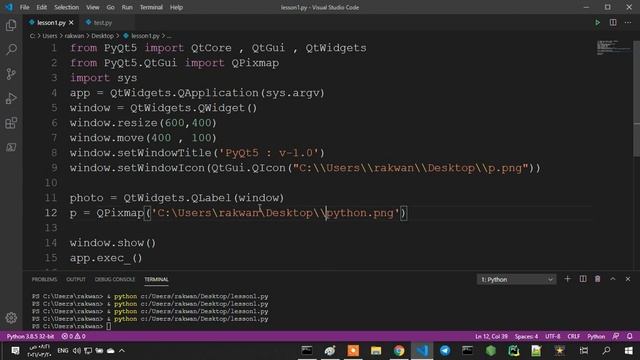Viewport: 640px width, 360px height.
Task: Click the rakwan breadcrumb segment
Action: pos(74,36)
